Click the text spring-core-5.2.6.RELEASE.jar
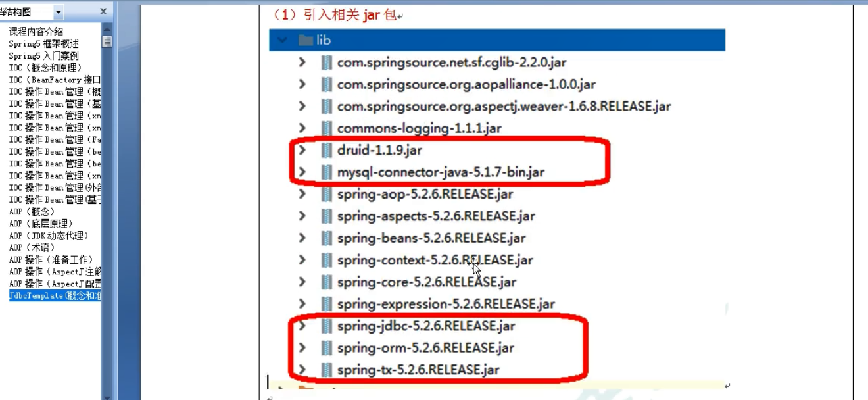This screenshot has width=868, height=400. 427,282
